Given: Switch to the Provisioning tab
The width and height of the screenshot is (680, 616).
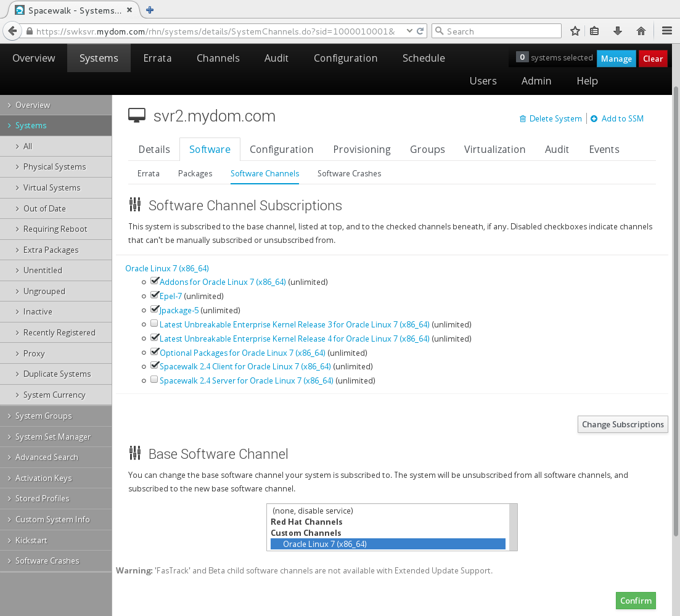Looking at the screenshot, I should (x=362, y=149).
